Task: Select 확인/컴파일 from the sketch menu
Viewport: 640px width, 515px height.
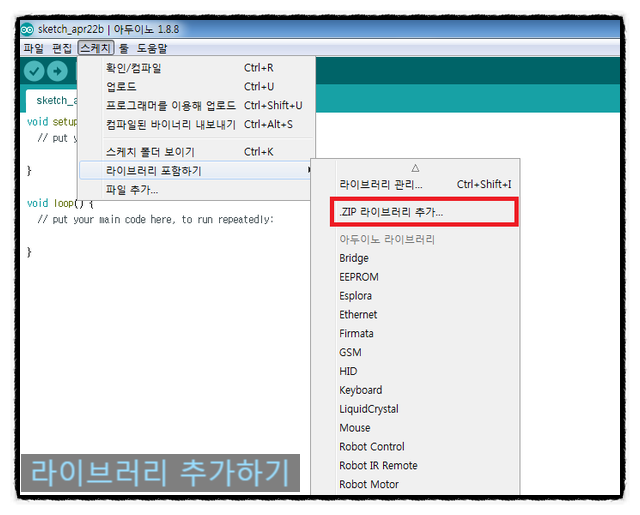Action: 134,68
